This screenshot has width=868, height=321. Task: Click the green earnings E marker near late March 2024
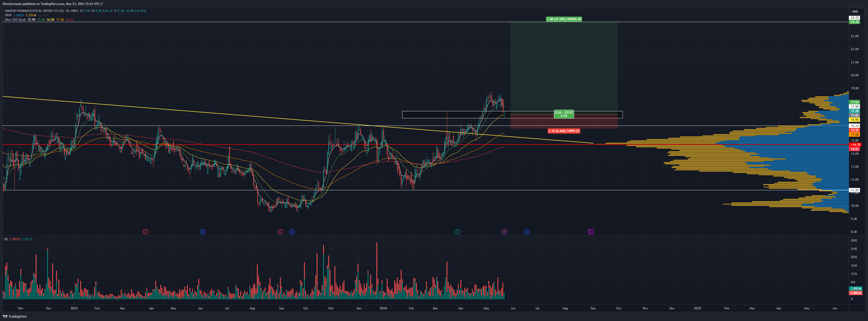457,232
